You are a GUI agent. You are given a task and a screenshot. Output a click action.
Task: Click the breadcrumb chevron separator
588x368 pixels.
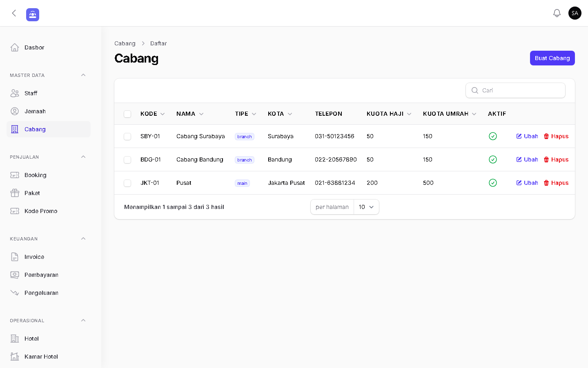coord(143,43)
